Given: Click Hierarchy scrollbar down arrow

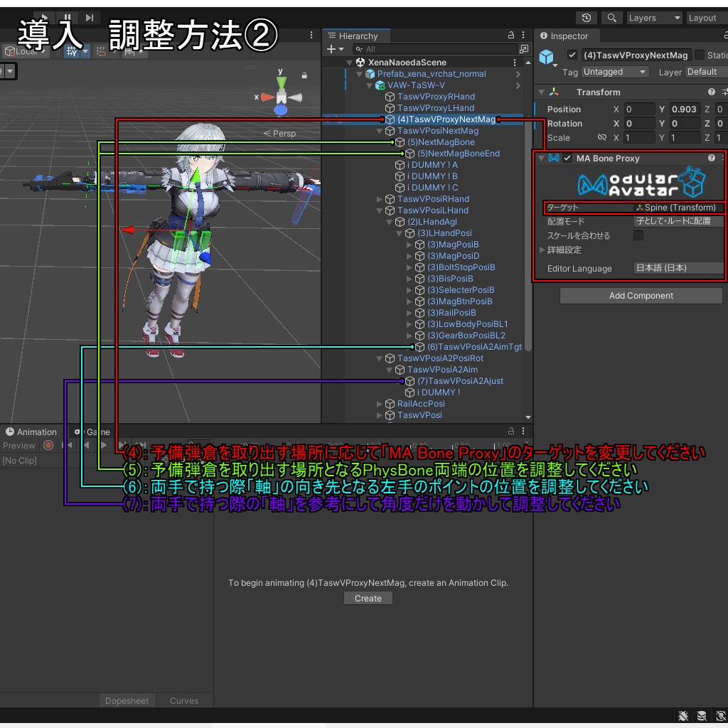Looking at the screenshot, I should point(528,417).
